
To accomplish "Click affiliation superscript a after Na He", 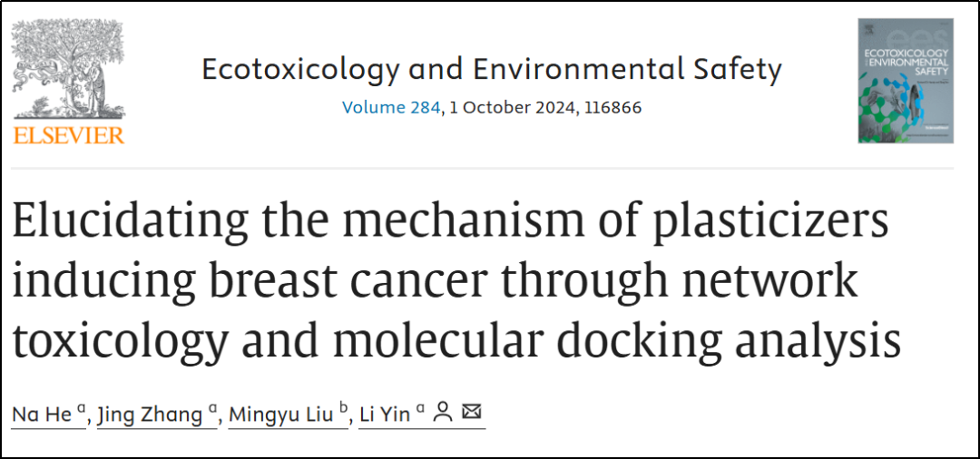I will [x=82, y=409].
